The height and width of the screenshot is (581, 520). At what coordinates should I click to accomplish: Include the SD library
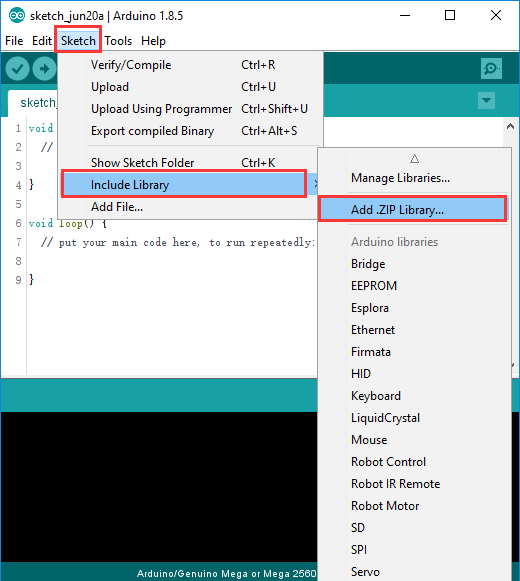pos(414,528)
